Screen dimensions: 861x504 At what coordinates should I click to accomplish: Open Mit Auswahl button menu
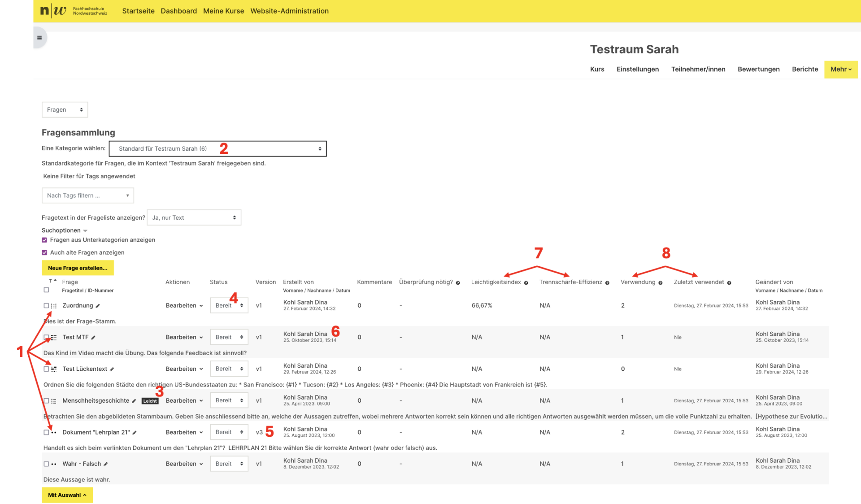coord(67,495)
